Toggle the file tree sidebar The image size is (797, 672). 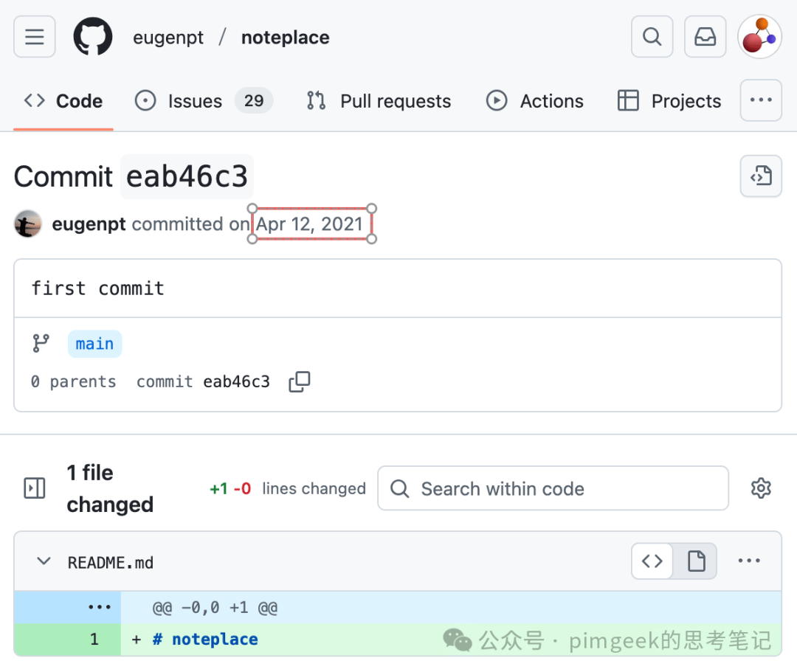(x=35, y=488)
